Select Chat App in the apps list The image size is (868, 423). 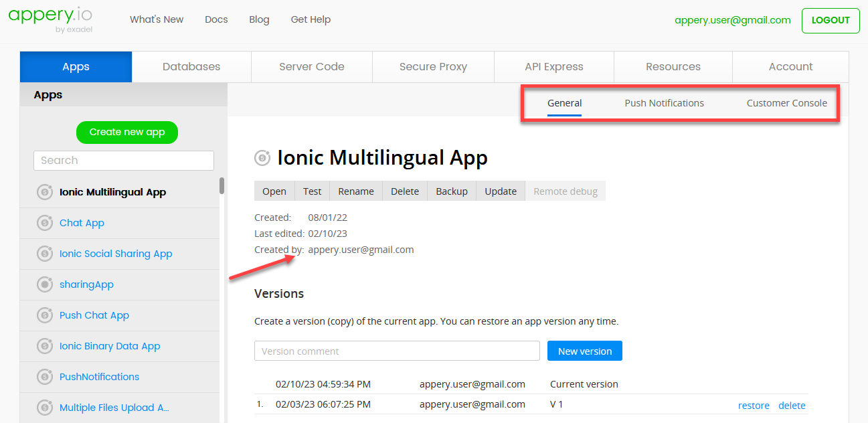(x=82, y=223)
